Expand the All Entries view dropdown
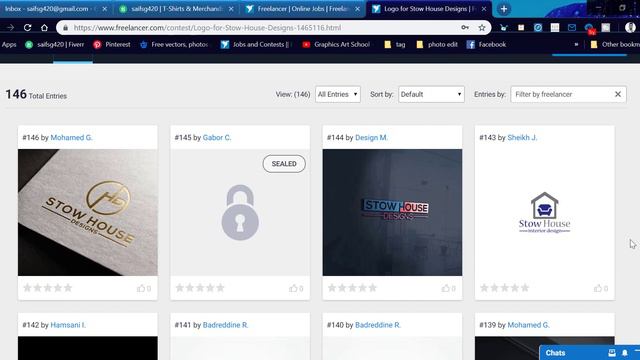The width and height of the screenshot is (640, 360). pyautogui.click(x=338, y=94)
